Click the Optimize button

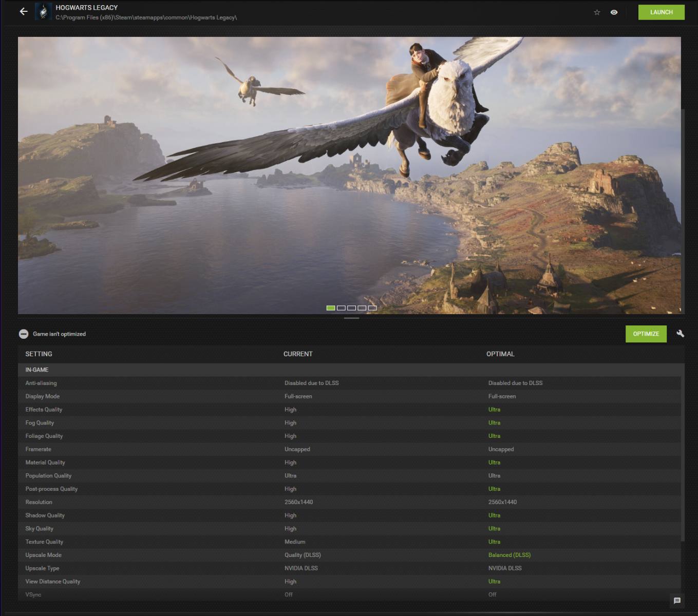point(646,334)
